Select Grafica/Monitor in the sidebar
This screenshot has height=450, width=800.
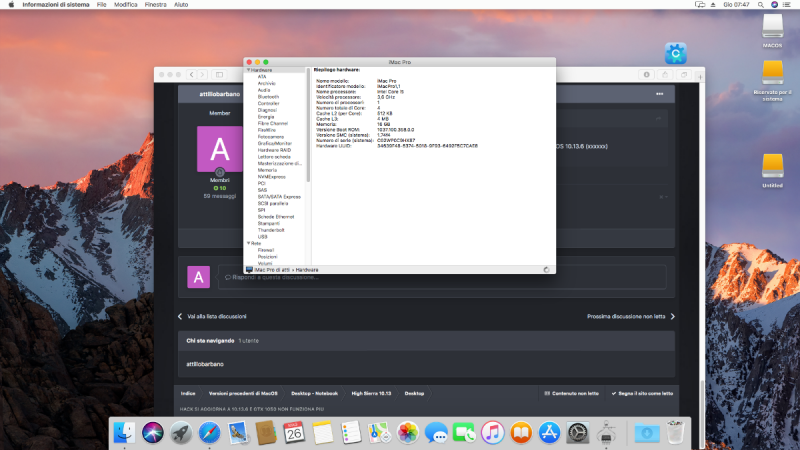(x=274, y=143)
